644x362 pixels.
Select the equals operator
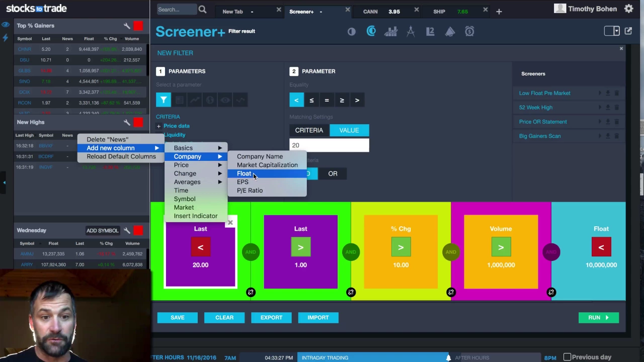click(x=327, y=100)
